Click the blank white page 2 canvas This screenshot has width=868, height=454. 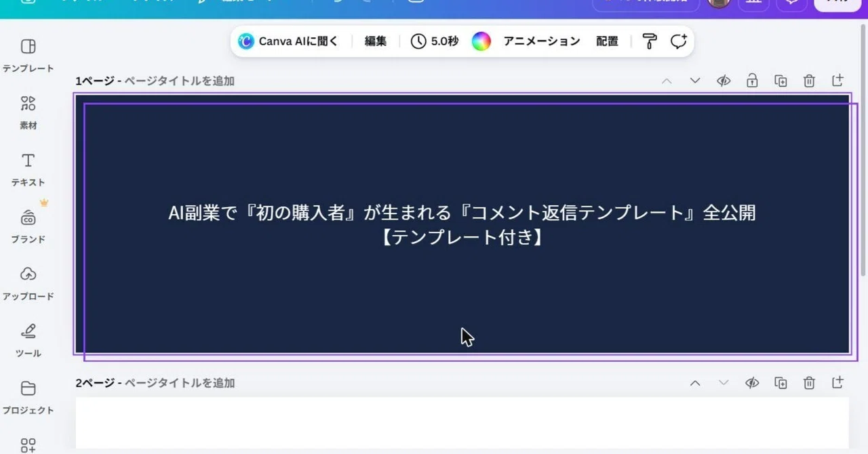tap(462, 423)
